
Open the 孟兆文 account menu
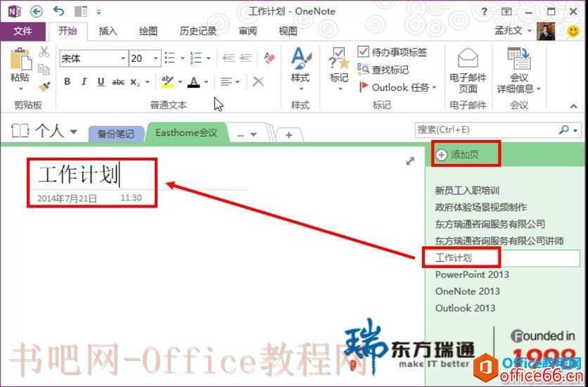coord(513,30)
